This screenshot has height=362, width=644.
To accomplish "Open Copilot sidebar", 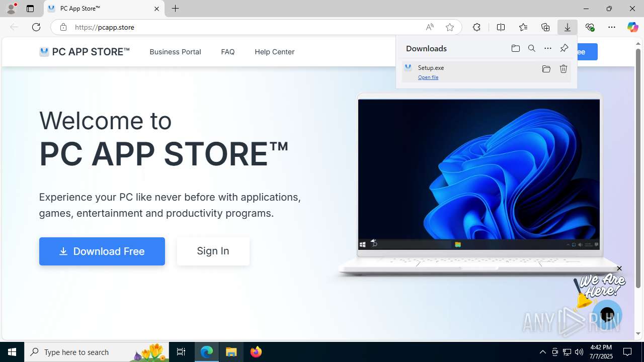I will (633, 27).
